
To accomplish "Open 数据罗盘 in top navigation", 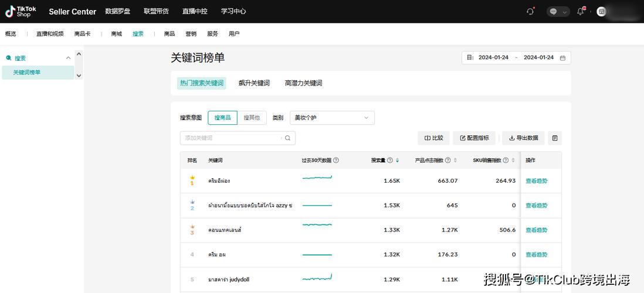I will (117, 12).
